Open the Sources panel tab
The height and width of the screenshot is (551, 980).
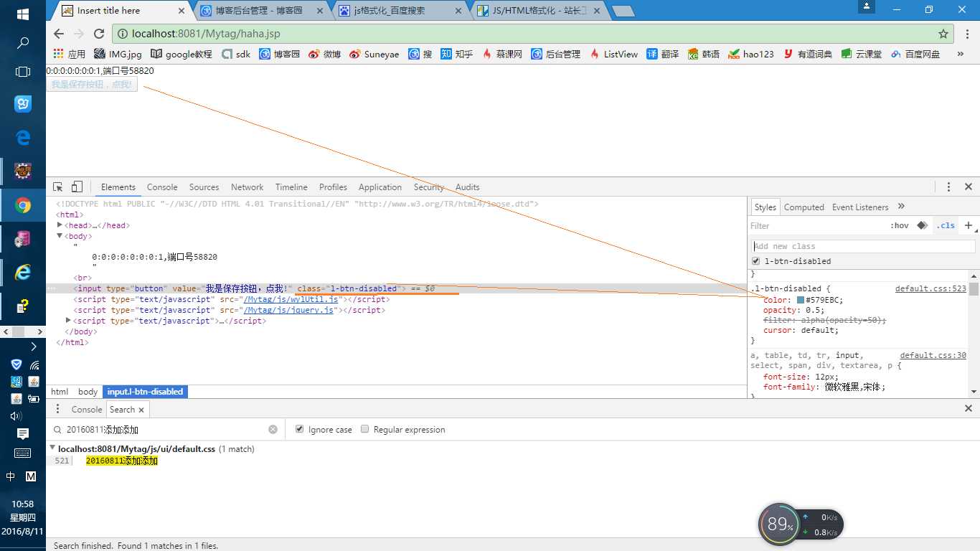[204, 187]
